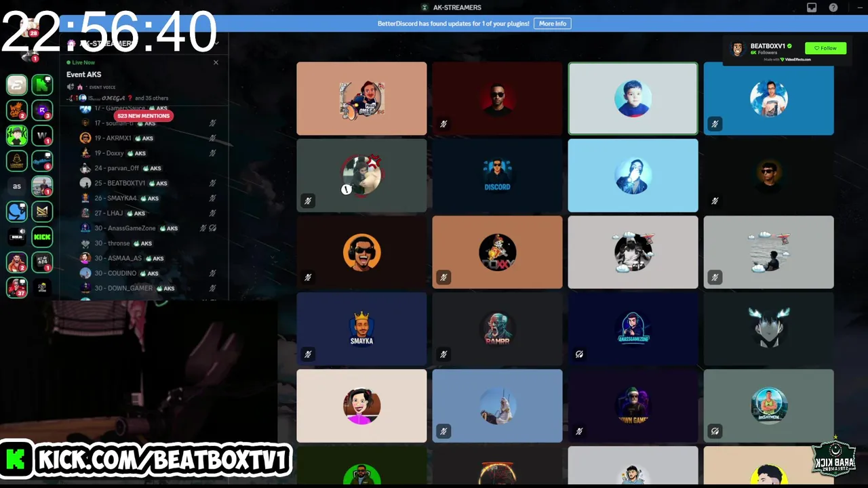Open the Discord inbox icon in title bar
The image size is (868, 488).
pyautogui.click(x=812, y=7)
